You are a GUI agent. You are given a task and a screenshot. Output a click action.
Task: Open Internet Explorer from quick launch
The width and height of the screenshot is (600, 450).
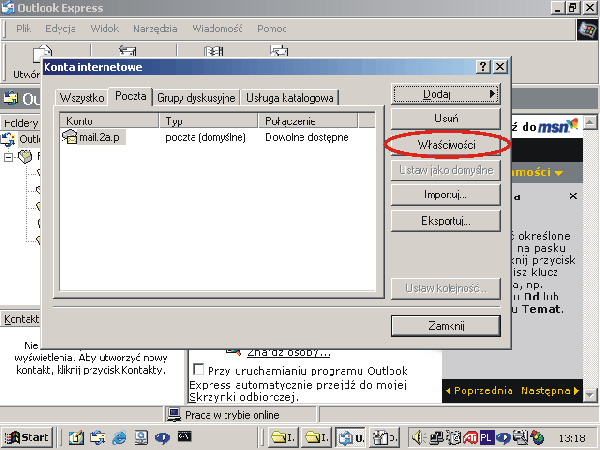tap(119, 437)
